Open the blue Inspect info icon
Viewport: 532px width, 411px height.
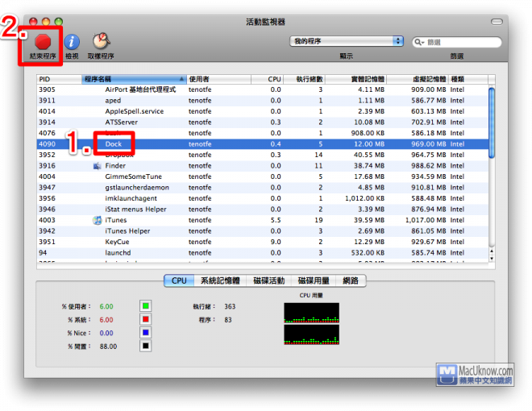pyautogui.click(x=72, y=42)
